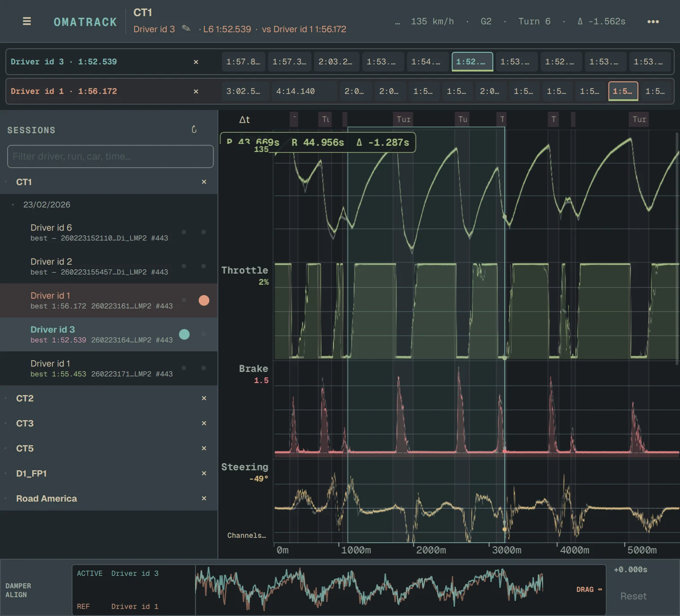Image resolution: width=680 pixels, height=616 pixels.
Task: Set Driver id 2 session as active lap
Action: pyautogui.click(x=184, y=266)
